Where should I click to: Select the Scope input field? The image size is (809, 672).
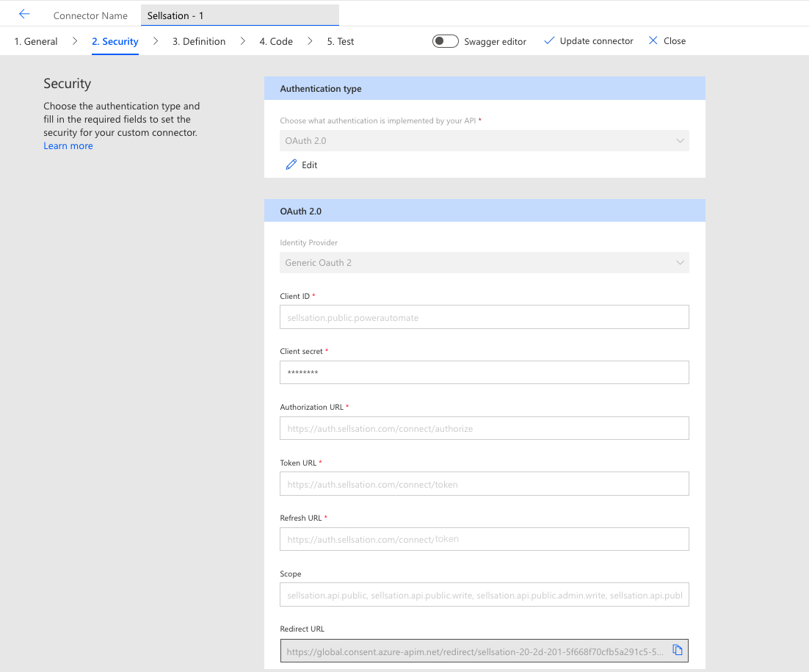484,595
